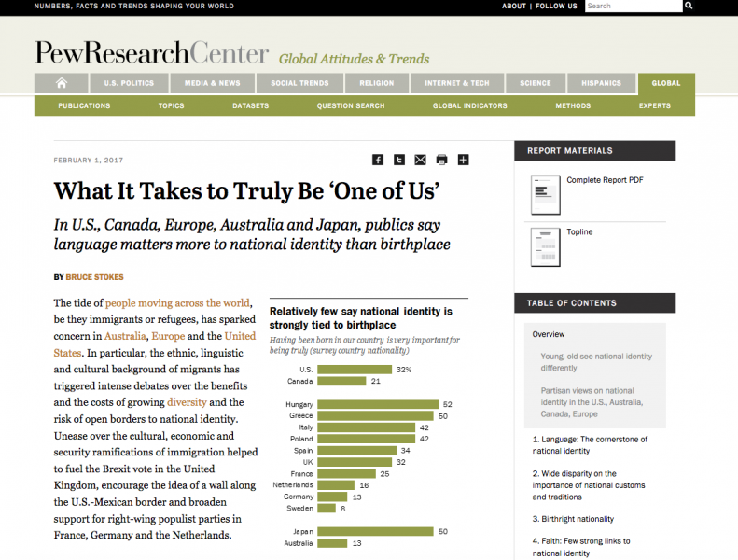Screen dimensions: 738x560
Task: Select the Global tab
Action: pos(666,83)
